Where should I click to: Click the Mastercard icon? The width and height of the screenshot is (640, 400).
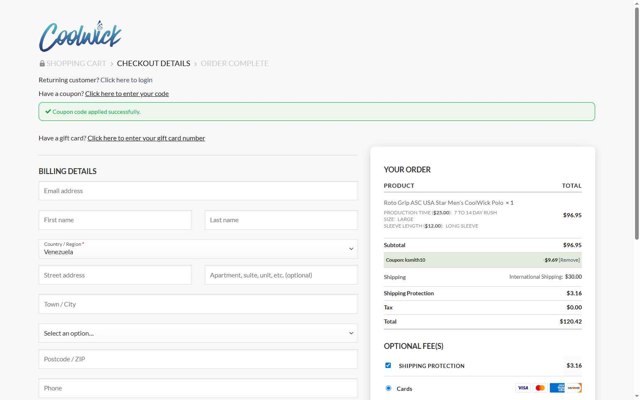coord(540,388)
